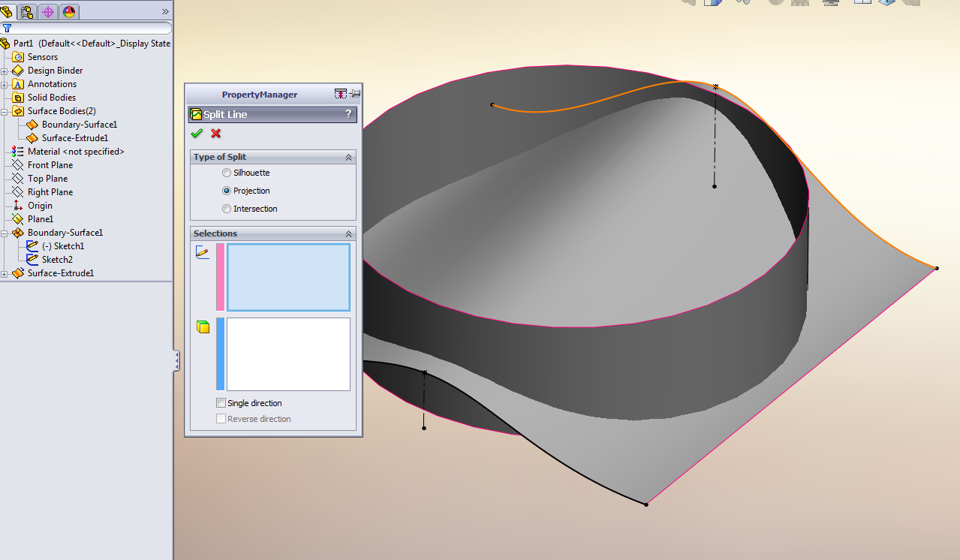Open the ConfigurationManager tab
Viewport: 960px width, 560px height.
[48, 11]
